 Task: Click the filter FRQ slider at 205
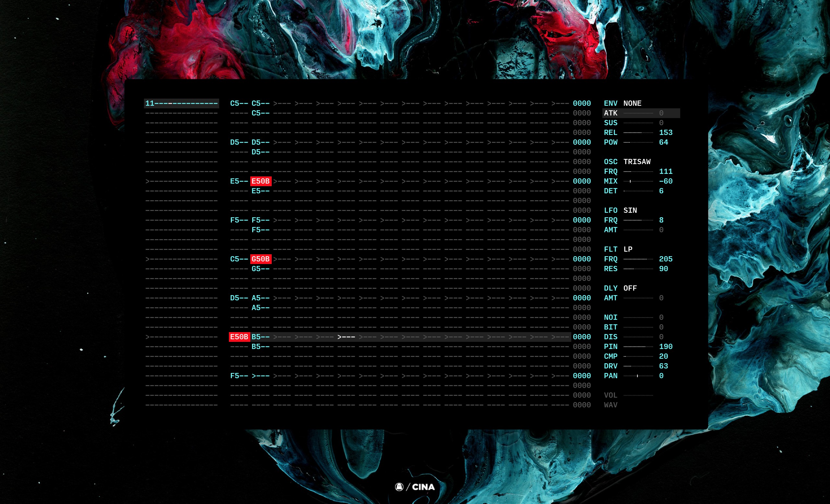[638, 259]
